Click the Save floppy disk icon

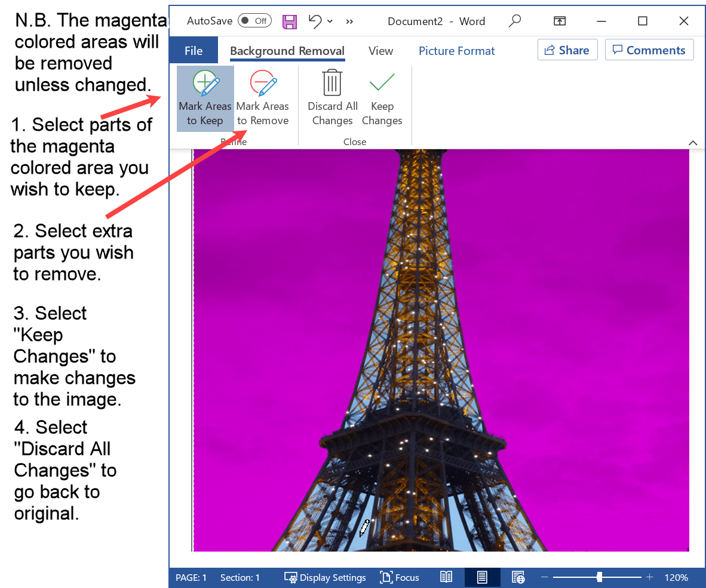tap(290, 21)
